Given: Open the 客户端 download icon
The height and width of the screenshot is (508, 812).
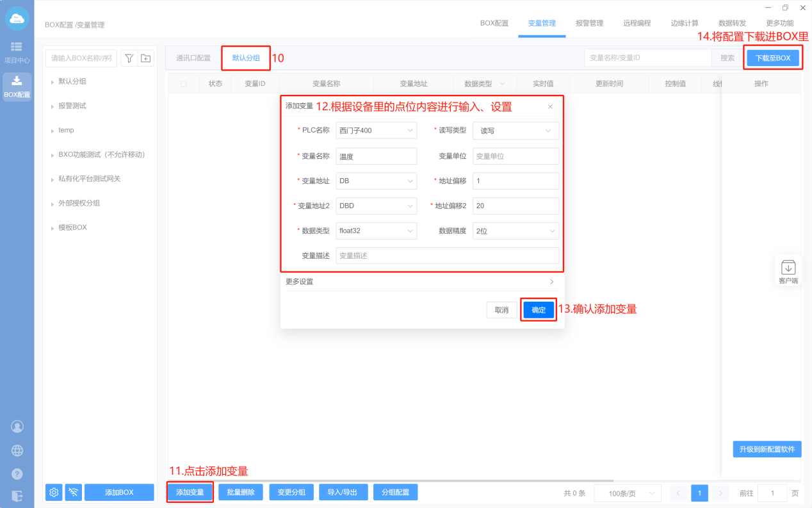Looking at the screenshot, I should [x=788, y=268].
